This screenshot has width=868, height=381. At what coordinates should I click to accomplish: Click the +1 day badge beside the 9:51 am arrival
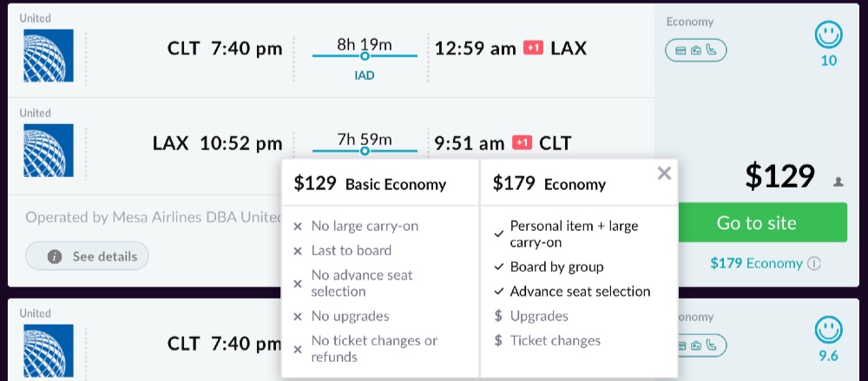[x=522, y=142]
